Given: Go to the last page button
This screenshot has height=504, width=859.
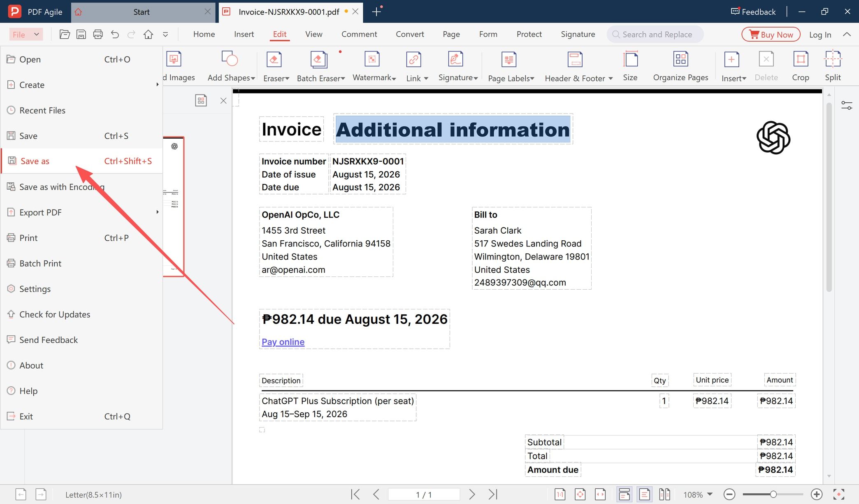Looking at the screenshot, I should (x=493, y=494).
